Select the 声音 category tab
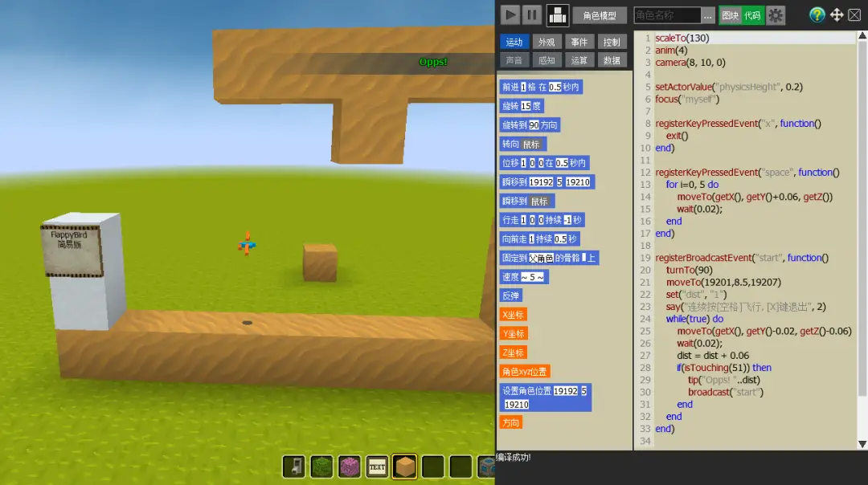This screenshot has height=485, width=868. pyautogui.click(x=514, y=60)
